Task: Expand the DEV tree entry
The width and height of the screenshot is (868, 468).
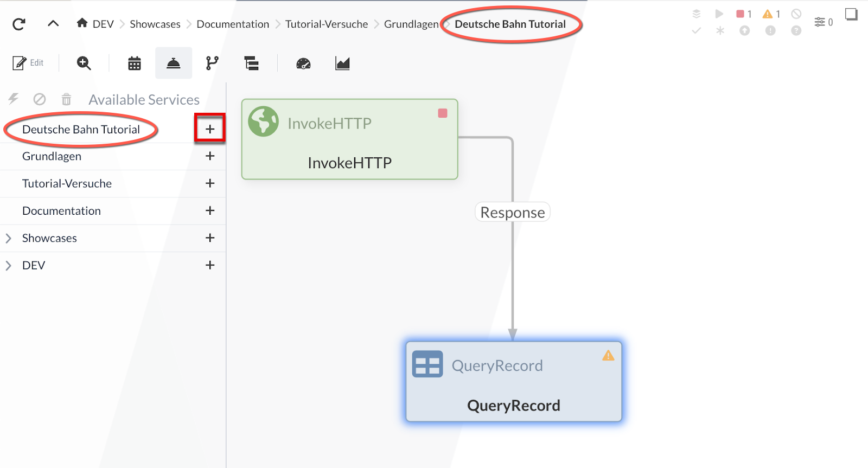Action: (8, 265)
